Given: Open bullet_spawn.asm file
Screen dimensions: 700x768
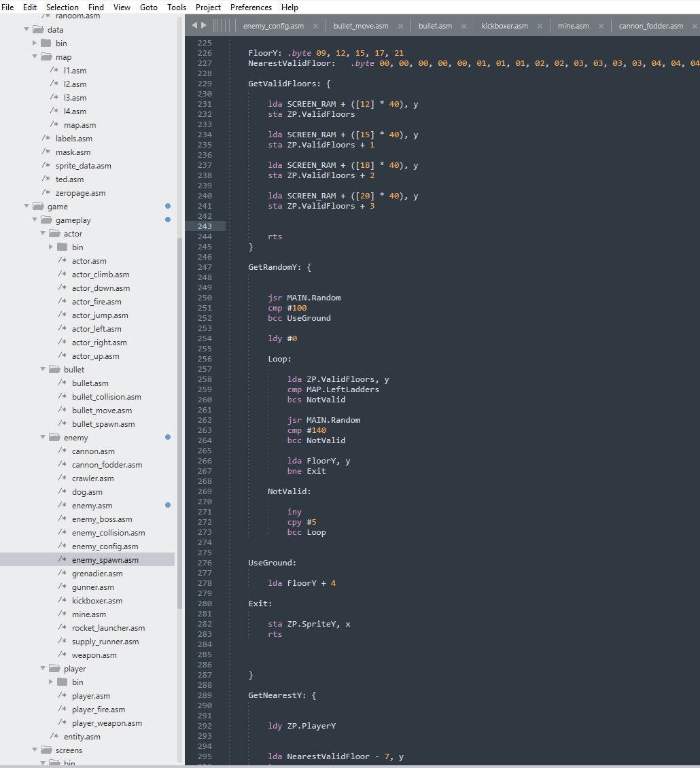Looking at the screenshot, I should [103, 424].
